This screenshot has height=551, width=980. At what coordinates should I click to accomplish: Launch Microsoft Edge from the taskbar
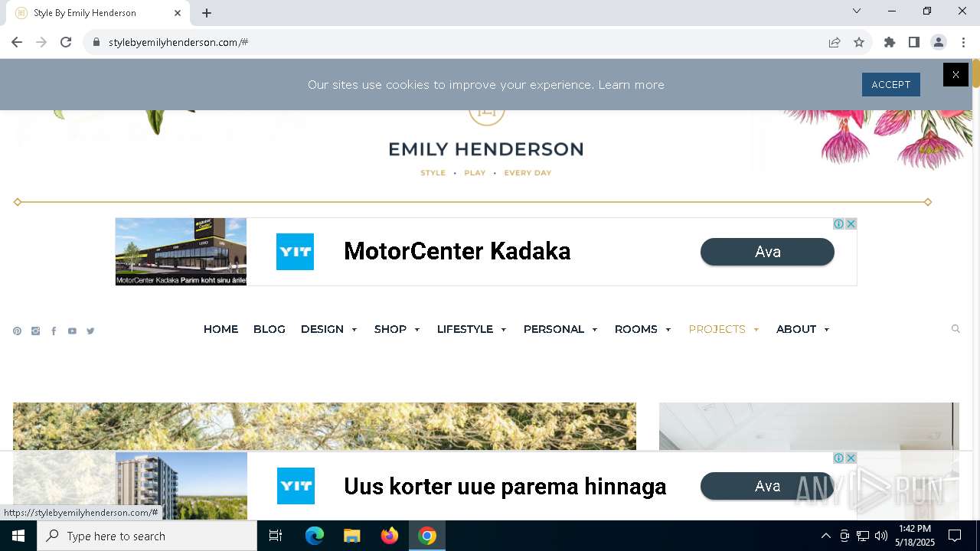coord(315,536)
